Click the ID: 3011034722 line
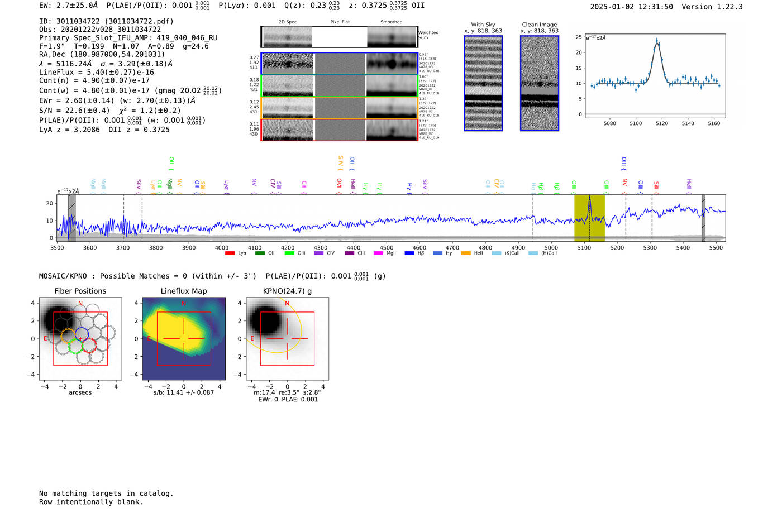The width and height of the screenshot is (782, 532). pos(106,21)
